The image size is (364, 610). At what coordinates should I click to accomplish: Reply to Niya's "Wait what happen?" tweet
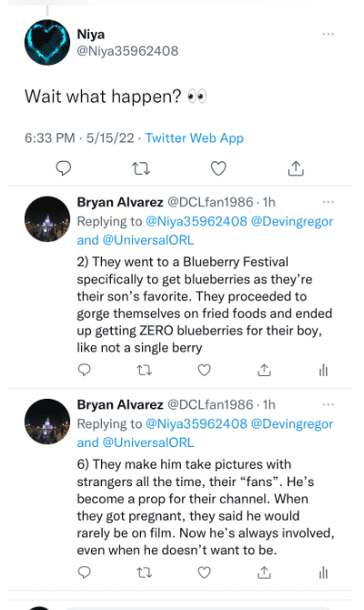point(64,168)
